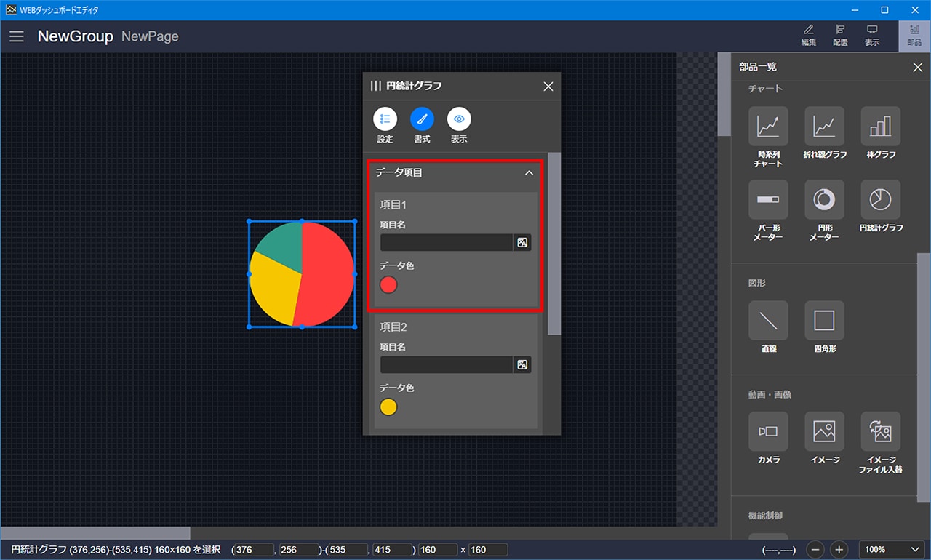Select the 棒グラフ part icon
This screenshot has width=931, height=560.
point(880,127)
